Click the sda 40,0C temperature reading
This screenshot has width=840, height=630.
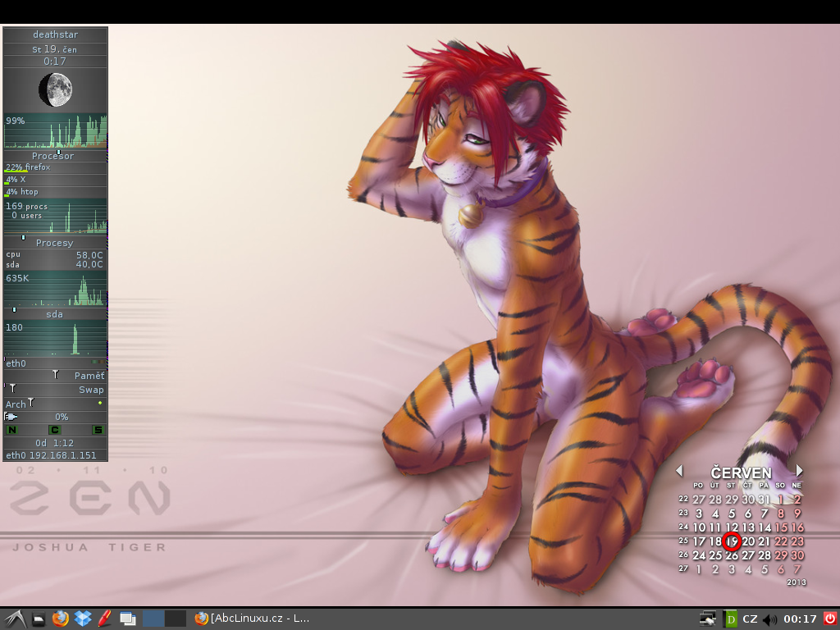pos(55,265)
